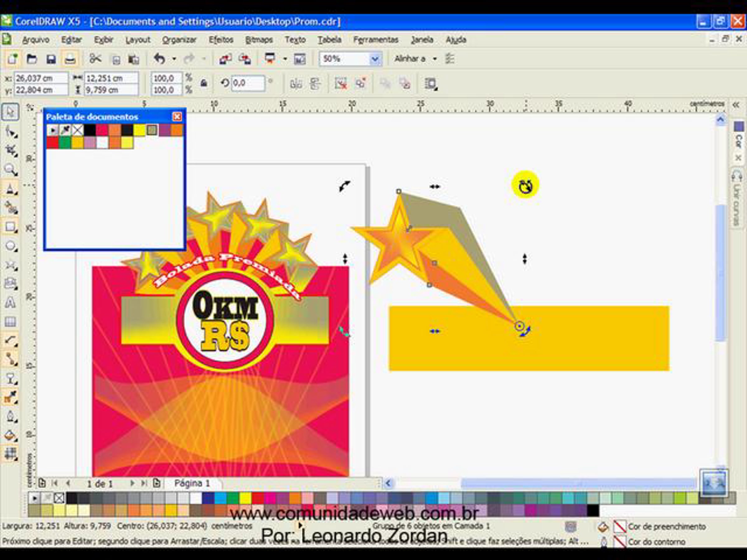
Task: Open a file with the folder icon
Action: pos(32,59)
